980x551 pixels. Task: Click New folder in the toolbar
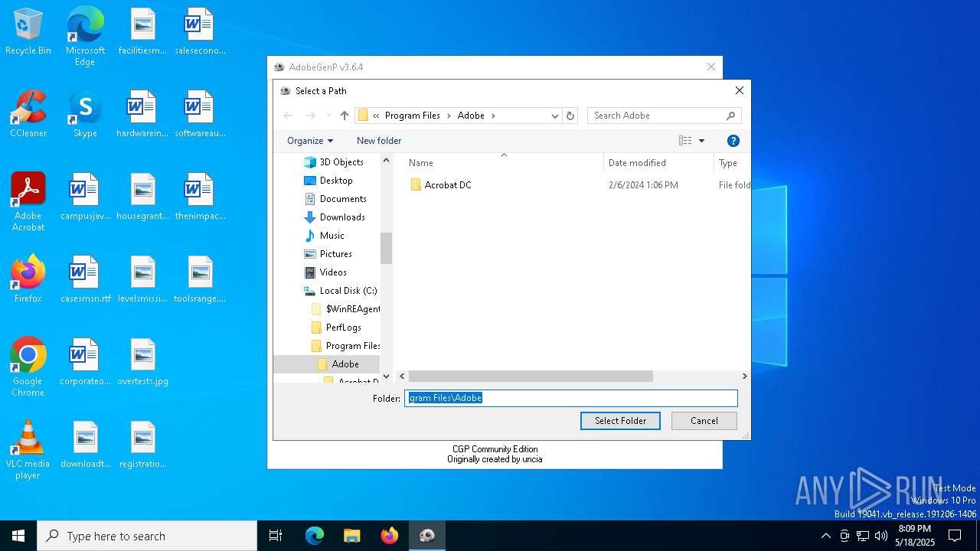click(379, 141)
